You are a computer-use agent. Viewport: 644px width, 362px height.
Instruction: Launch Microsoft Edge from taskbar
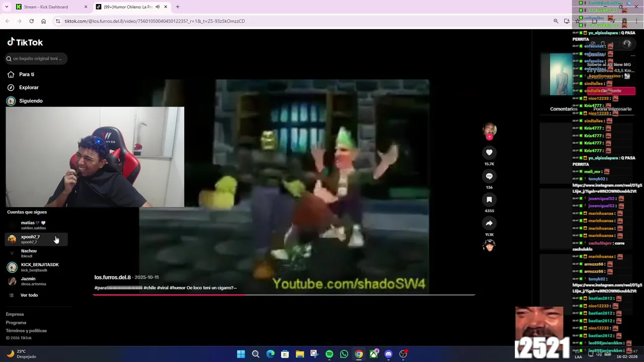[x=270, y=354]
